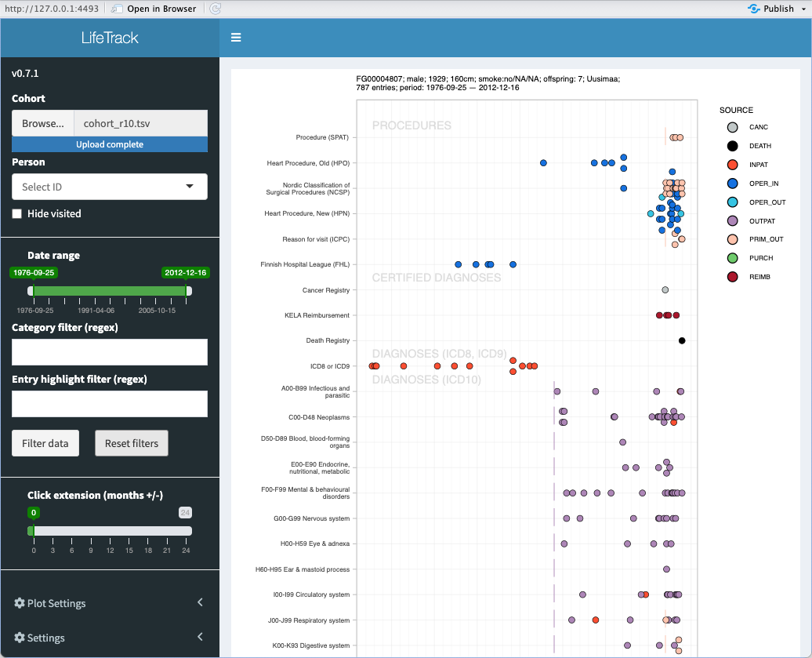Expand the Settings section chevron
The width and height of the screenshot is (812, 658).
click(x=200, y=637)
